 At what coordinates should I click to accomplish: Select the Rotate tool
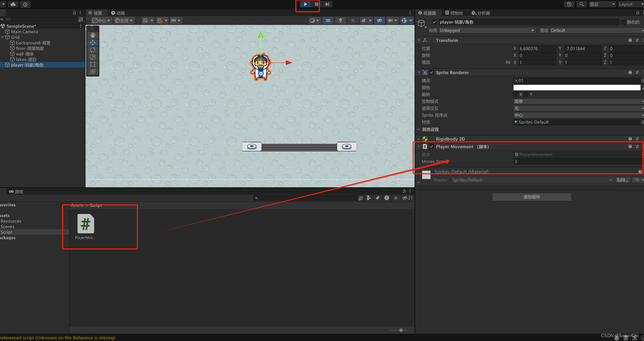tap(93, 50)
